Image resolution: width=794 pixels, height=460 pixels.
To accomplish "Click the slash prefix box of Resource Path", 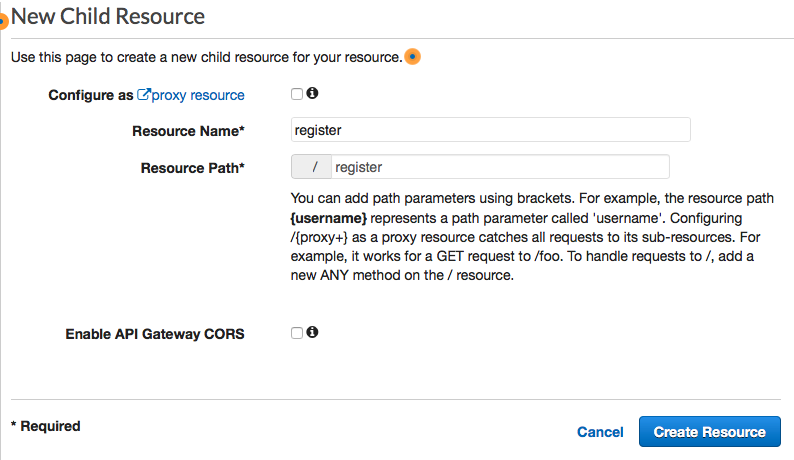I will click(x=313, y=167).
